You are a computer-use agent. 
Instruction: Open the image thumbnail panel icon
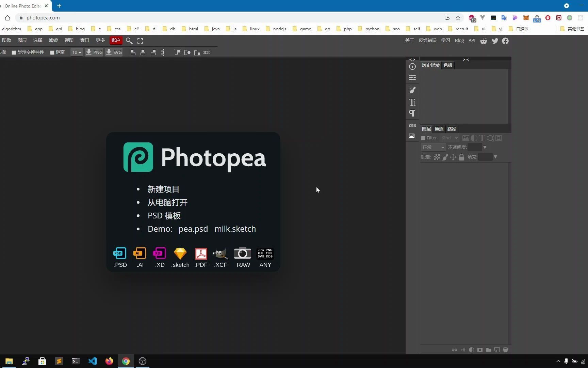click(412, 136)
